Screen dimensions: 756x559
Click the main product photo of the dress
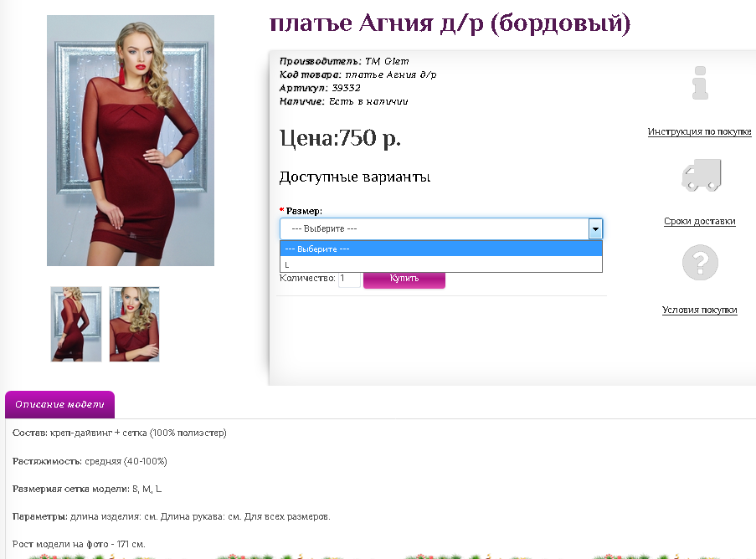click(x=131, y=140)
